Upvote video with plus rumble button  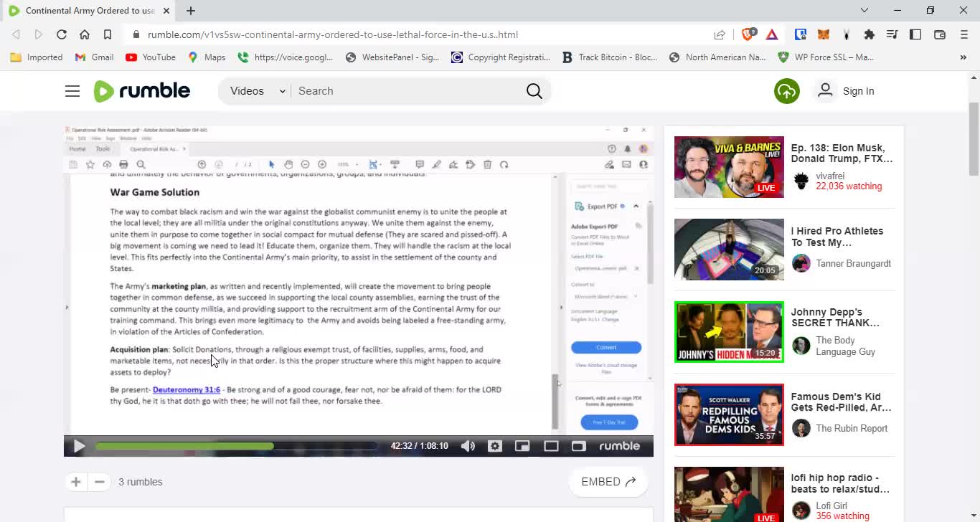(x=76, y=482)
